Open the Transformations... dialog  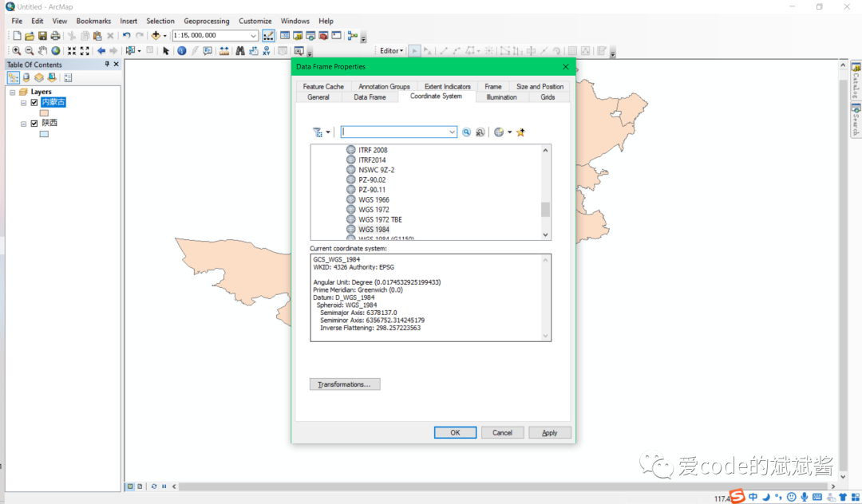[x=345, y=384]
